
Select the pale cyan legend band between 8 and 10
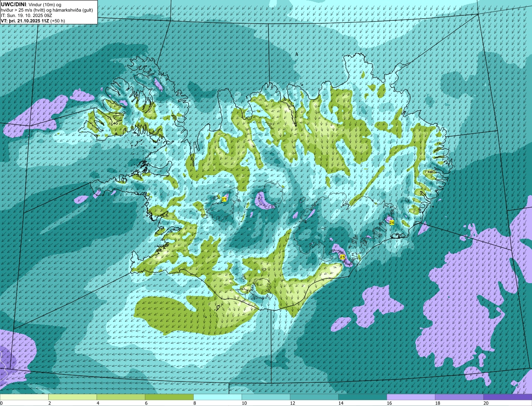pyautogui.click(x=217, y=397)
